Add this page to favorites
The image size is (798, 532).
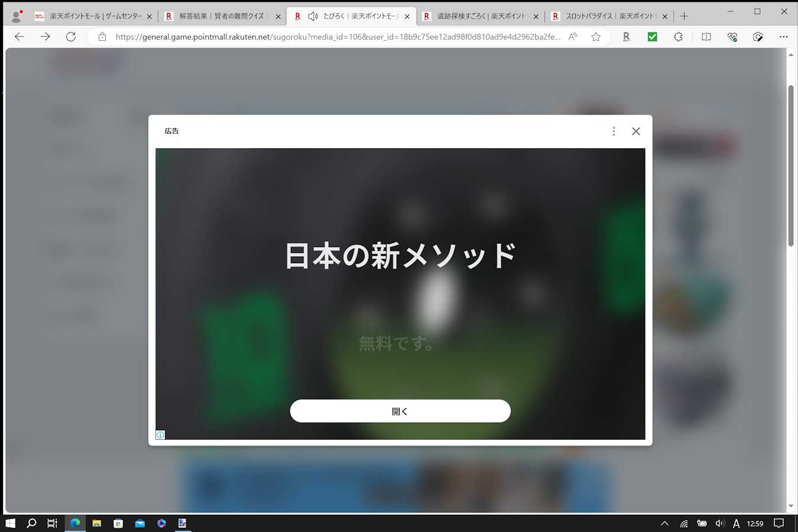(x=596, y=37)
